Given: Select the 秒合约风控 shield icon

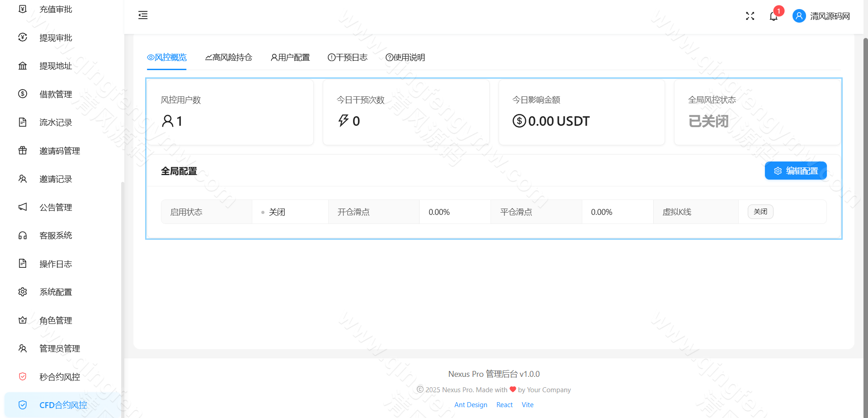Looking at the screenshot, I should pos(23,376).
